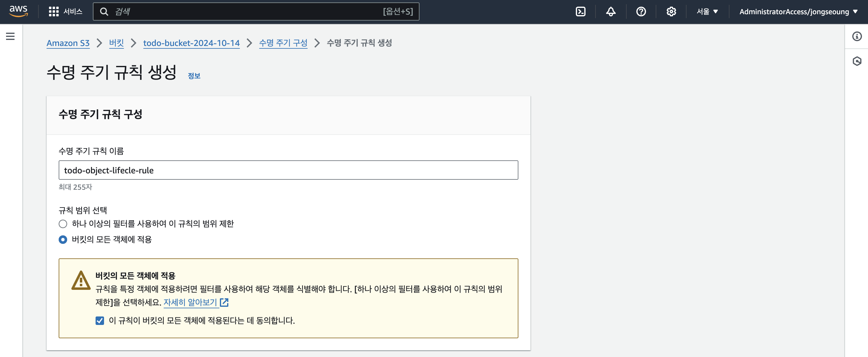Open notifications bell icon
The image size is (868, 357).
pos(611,11)
